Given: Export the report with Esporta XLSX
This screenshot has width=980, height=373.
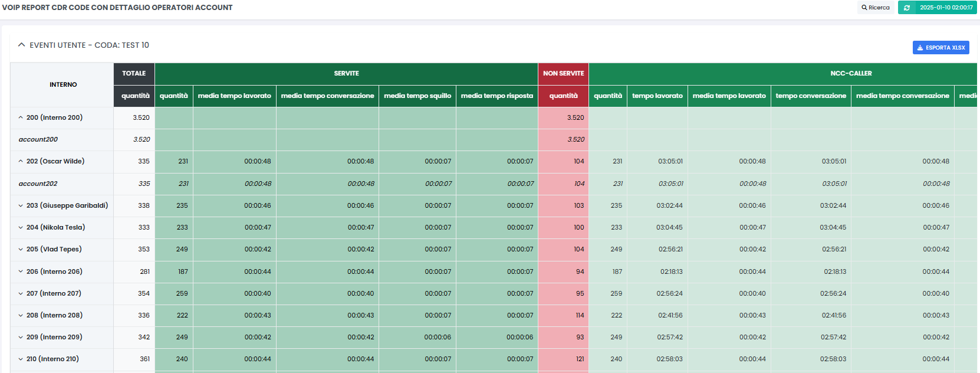Looking at the screenshot, I should 940,48.
